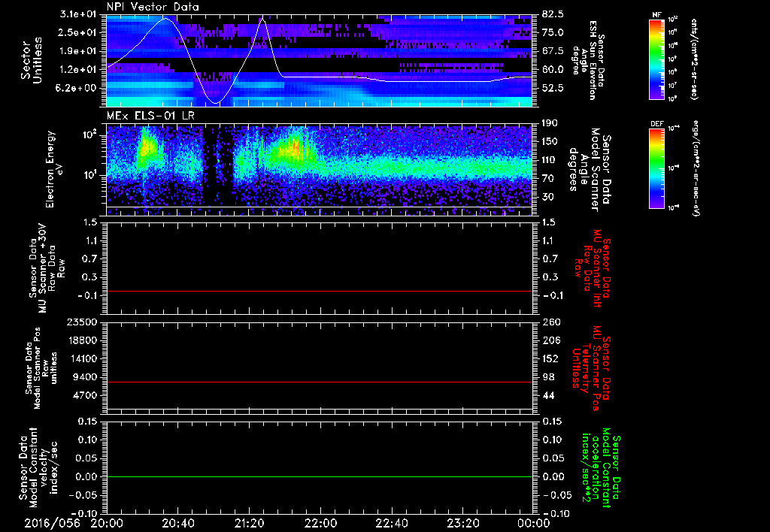This screenshot has width=770, height=532.
Task: Select the "NPI Vector Data" panel title
Action: pyautogui.click(x=153, y=7)
